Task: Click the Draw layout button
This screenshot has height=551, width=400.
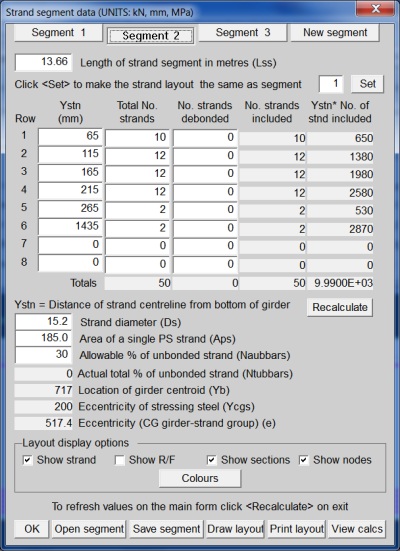Action: point(235,529)
